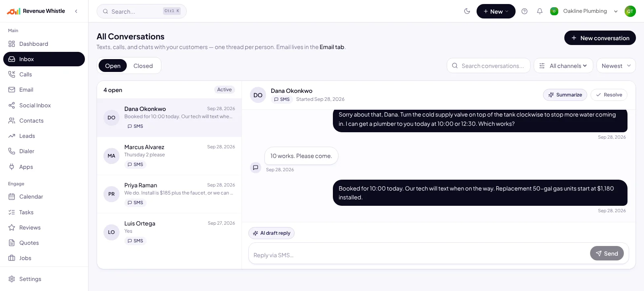Viewport: 644px width, 291px height.
Task: Start a New conversation
Action: [x=600, y=38]
